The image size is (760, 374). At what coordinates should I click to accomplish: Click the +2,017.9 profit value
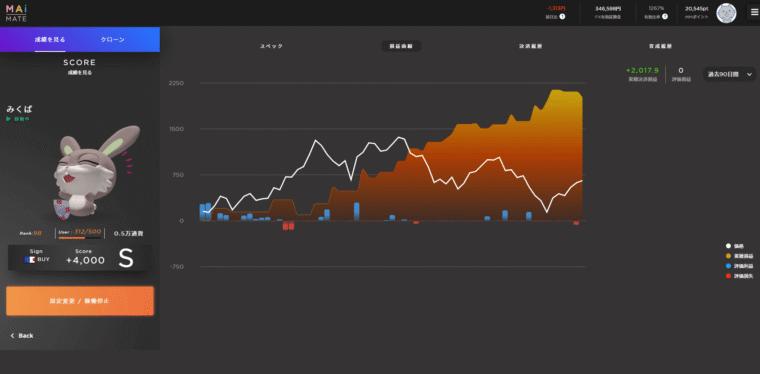coord(642,71)
